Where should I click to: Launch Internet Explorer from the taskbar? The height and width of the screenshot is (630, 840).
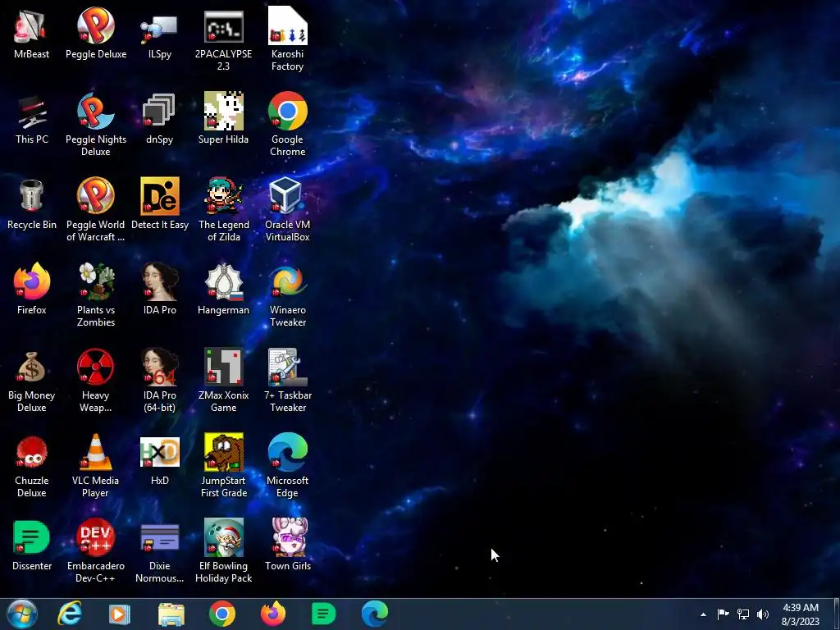pyautogui.click(x=70, y=614)
